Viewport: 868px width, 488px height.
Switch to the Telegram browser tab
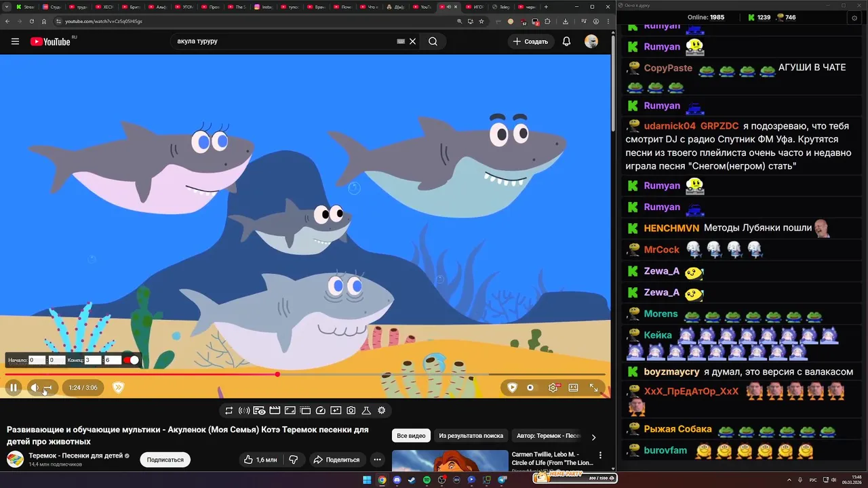coord(502,7)
